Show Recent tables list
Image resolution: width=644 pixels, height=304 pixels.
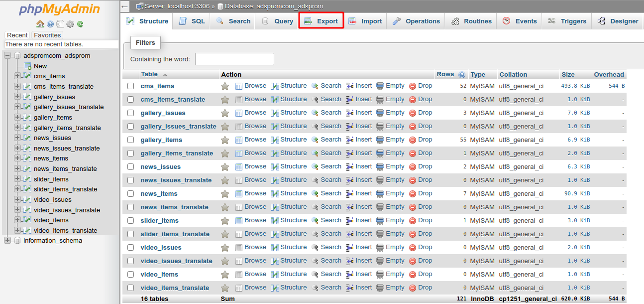tap(17, 35)
